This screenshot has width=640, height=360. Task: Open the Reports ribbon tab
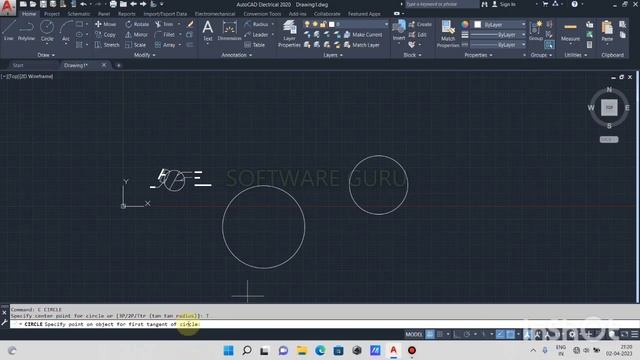click(x=127, y=14)
